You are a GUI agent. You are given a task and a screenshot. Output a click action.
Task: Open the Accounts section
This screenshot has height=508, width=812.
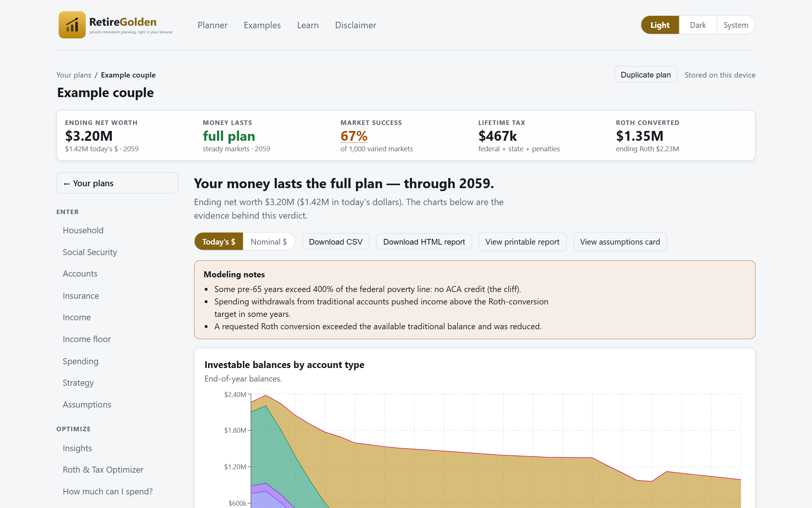[x=80, y=274]
